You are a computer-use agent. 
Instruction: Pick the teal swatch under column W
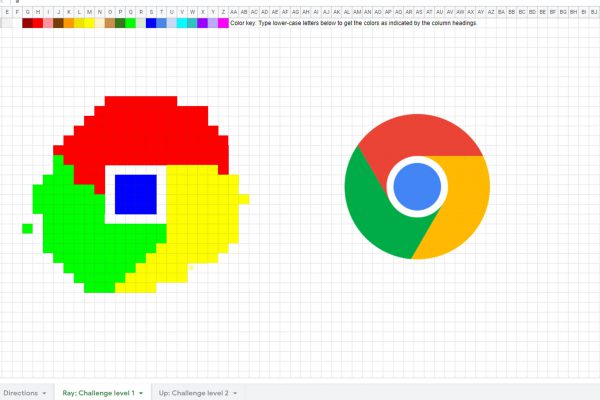pos(192,23)
